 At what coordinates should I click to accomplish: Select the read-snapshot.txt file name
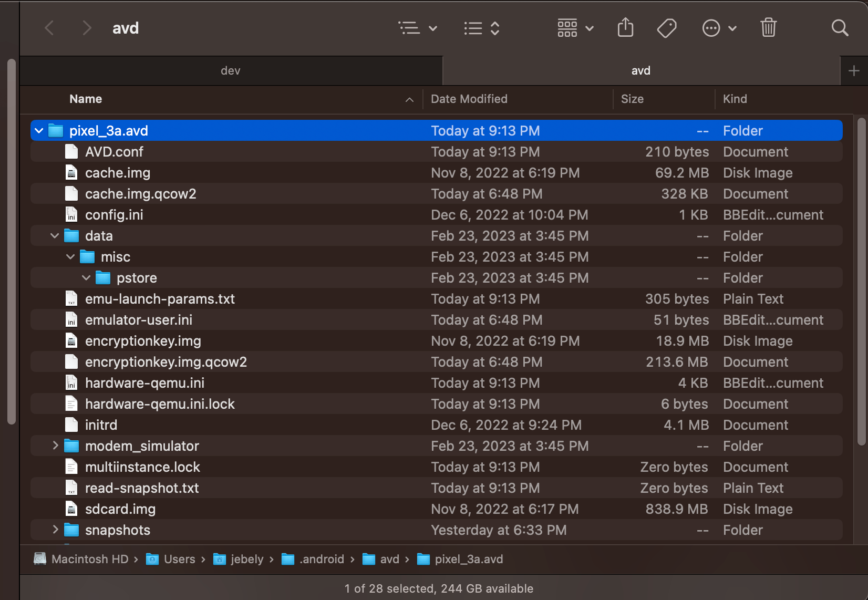(142, 488)
